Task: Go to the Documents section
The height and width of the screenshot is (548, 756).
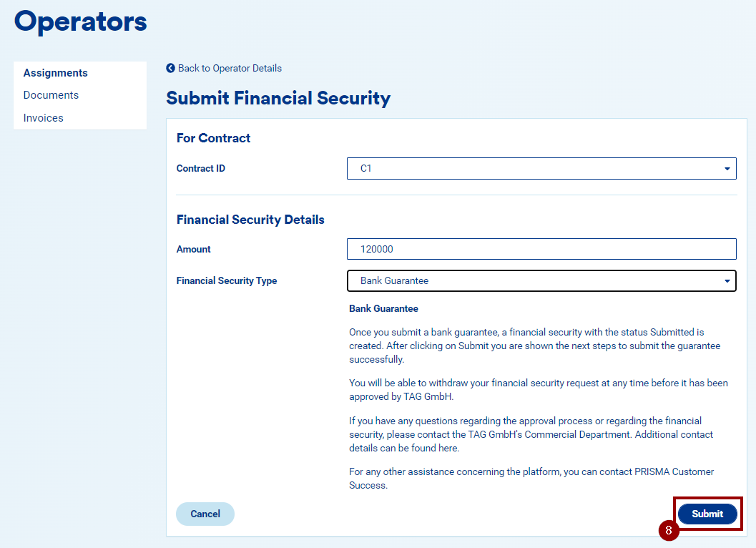Action: tap(51, 95)
